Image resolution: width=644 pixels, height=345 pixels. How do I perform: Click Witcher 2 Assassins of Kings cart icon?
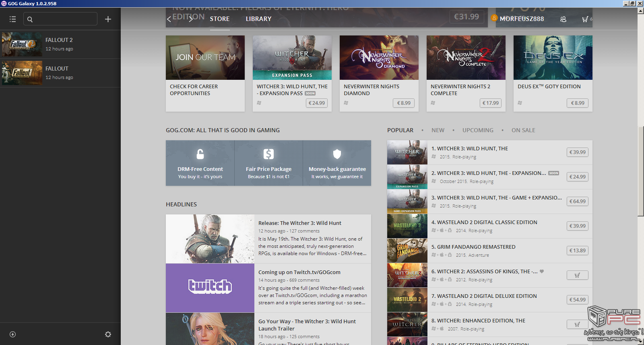tap(578, 275)
